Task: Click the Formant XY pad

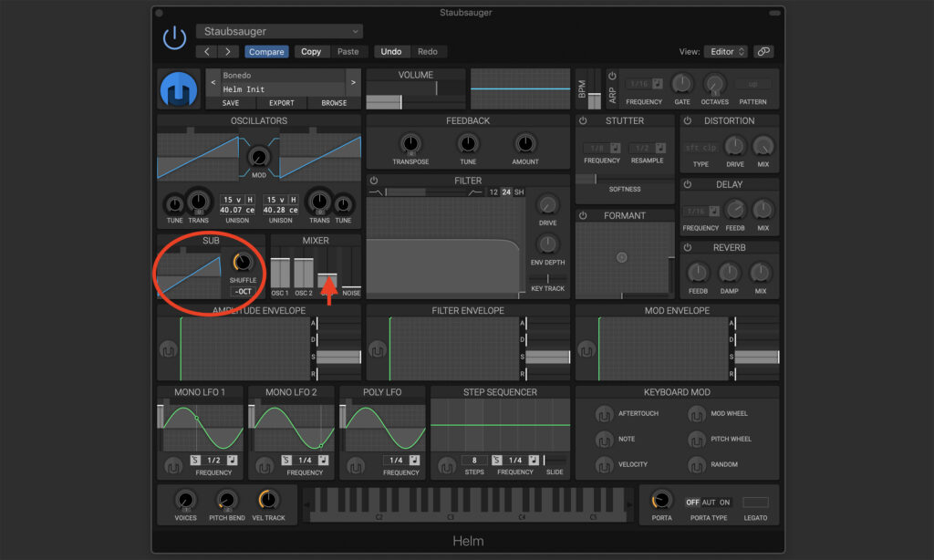Action: pos(624,259)
